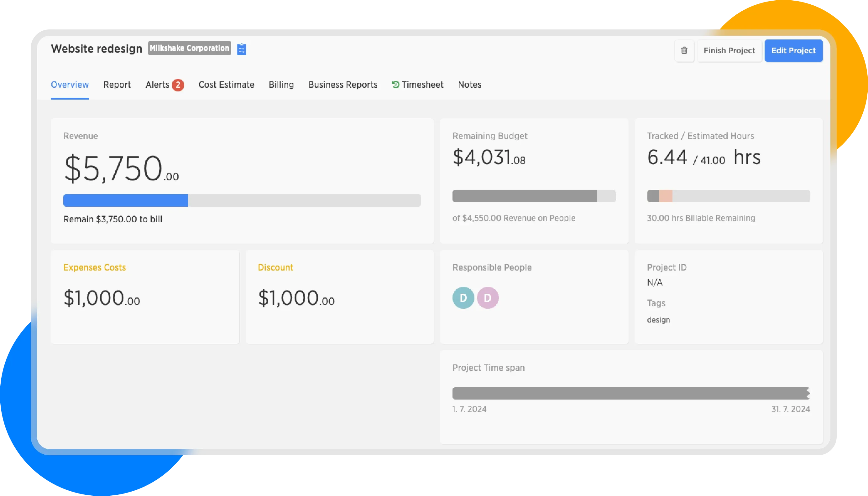Click the Project Time span timeline bar
This screenshot has height=496, width=868.
(631, 393)
